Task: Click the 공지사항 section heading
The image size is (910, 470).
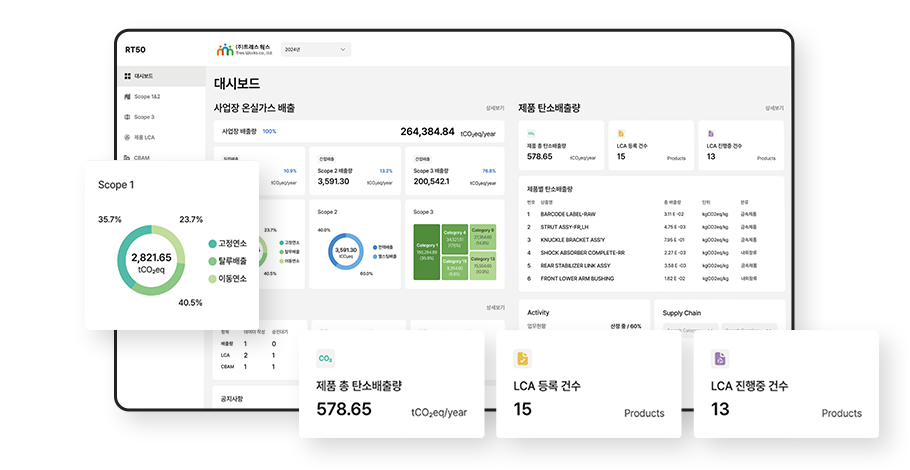Action: 232,399
